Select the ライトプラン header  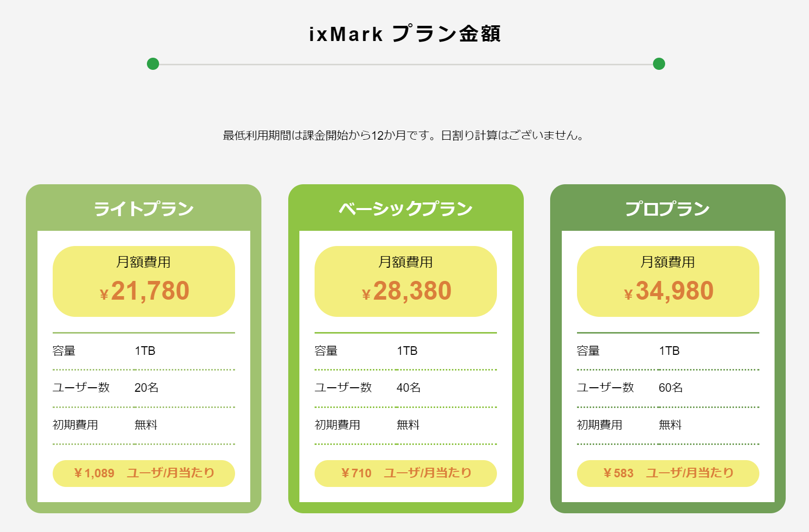point(144,209)
